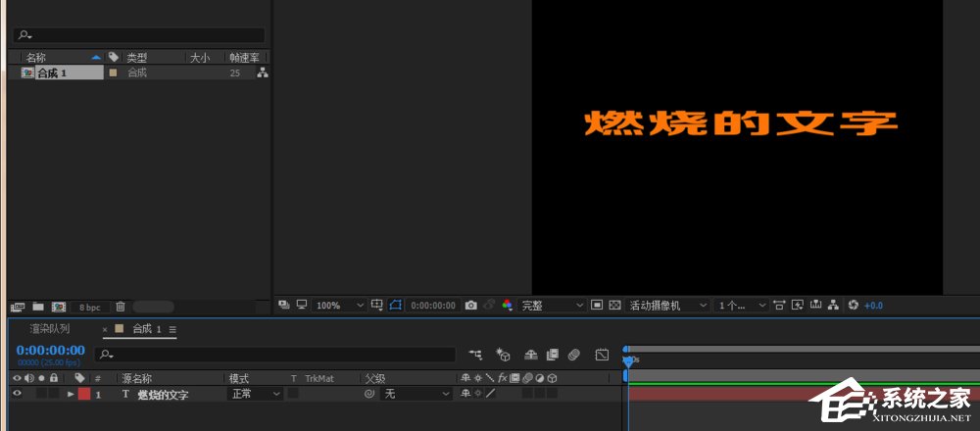The width and height of the screenshot is (980, 431).
Task: Open the 完整 resolution dropdown
Action: point(552,306)
